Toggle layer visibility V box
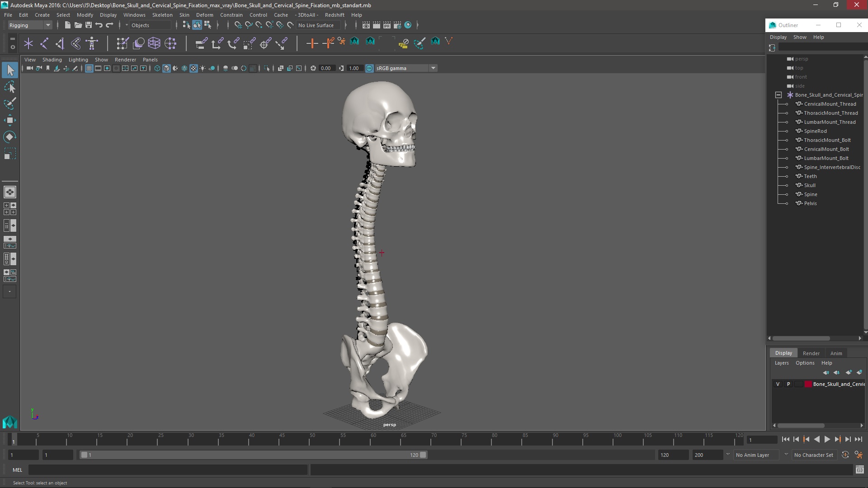The height and width of the screenshot is (488, 868). click(778, 384)
